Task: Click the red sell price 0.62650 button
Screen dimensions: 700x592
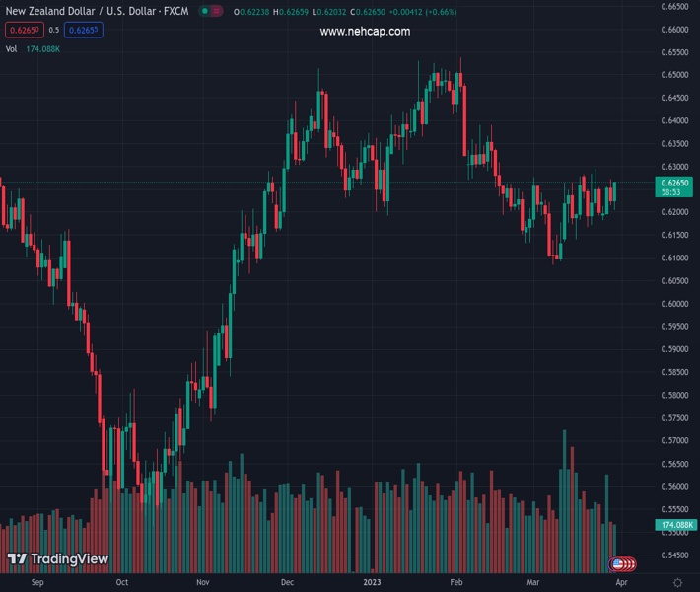Action: (x=22, y=30)
